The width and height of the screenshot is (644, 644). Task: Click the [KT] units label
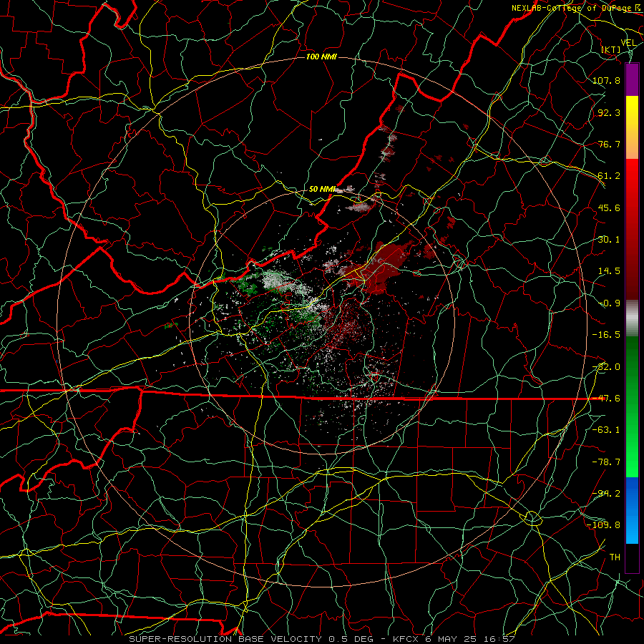click(611, 49)
